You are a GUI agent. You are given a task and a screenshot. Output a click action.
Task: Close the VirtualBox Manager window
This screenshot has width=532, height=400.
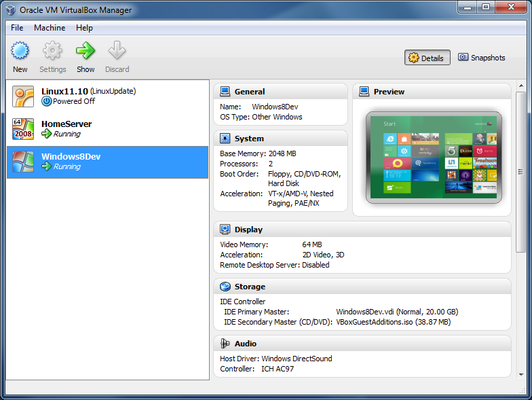click(x=512, y=7)
